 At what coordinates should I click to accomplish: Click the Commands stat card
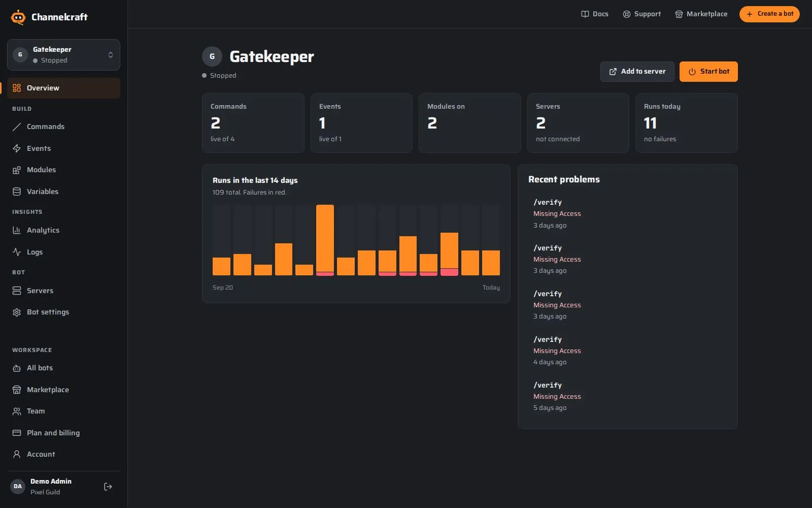253,123
